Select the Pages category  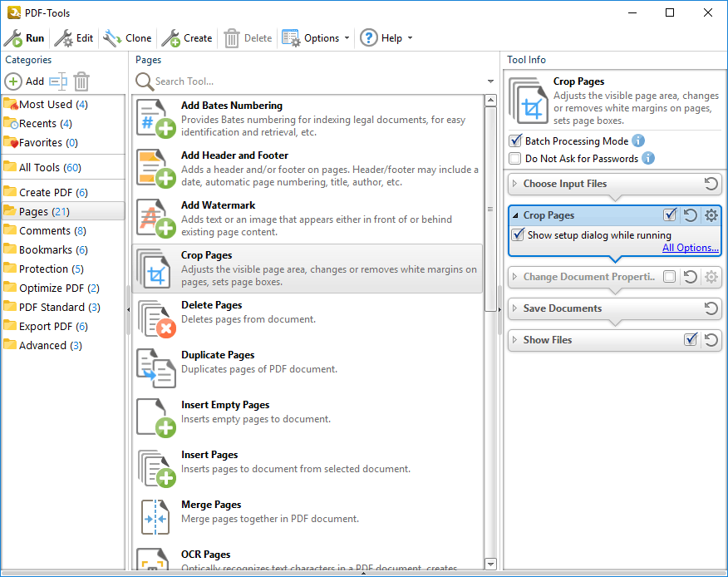point(63,211)
